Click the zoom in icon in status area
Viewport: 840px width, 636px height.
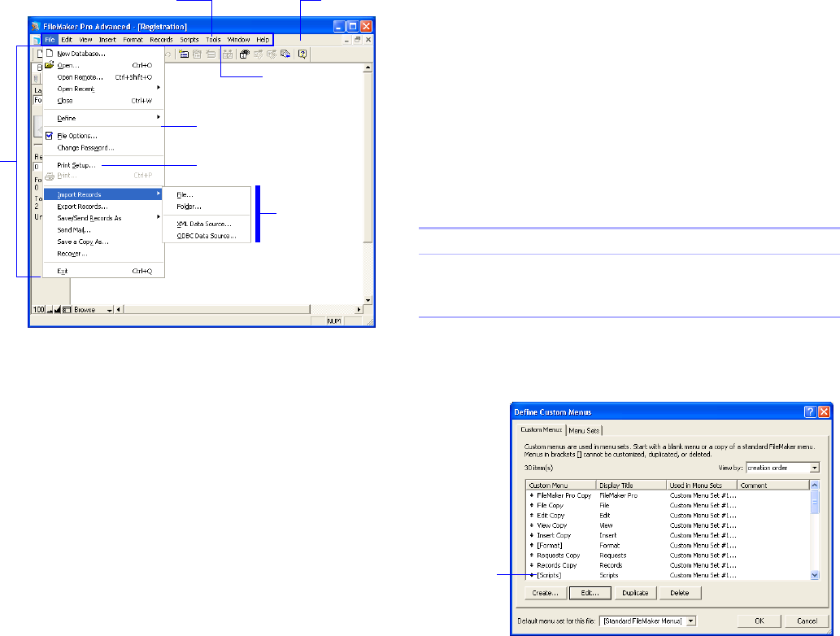56,310
